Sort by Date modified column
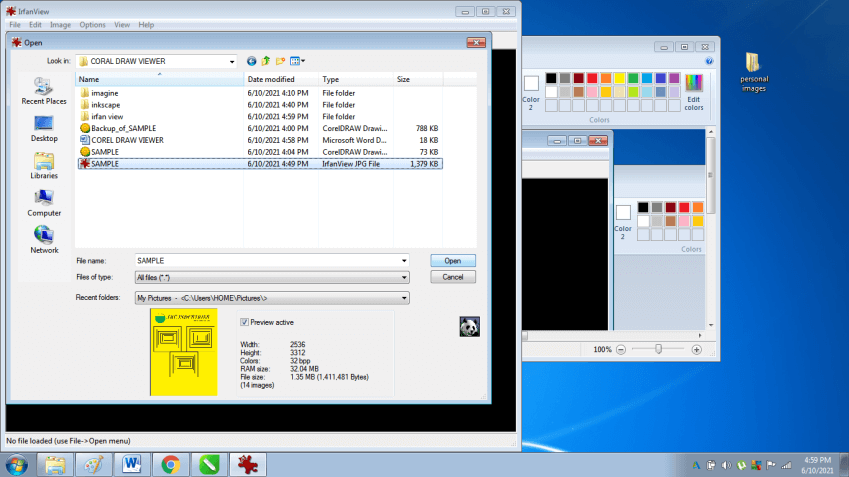849x477 pixels. tap(281, 79)
